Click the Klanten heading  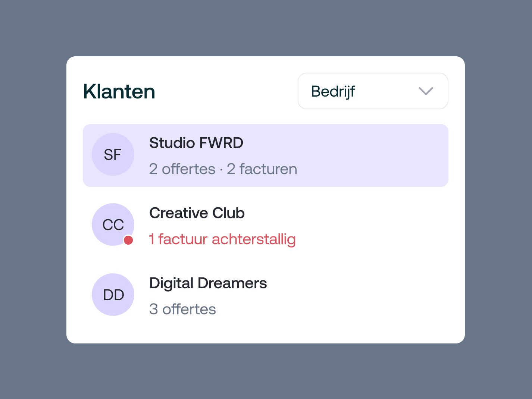(119, 91)
